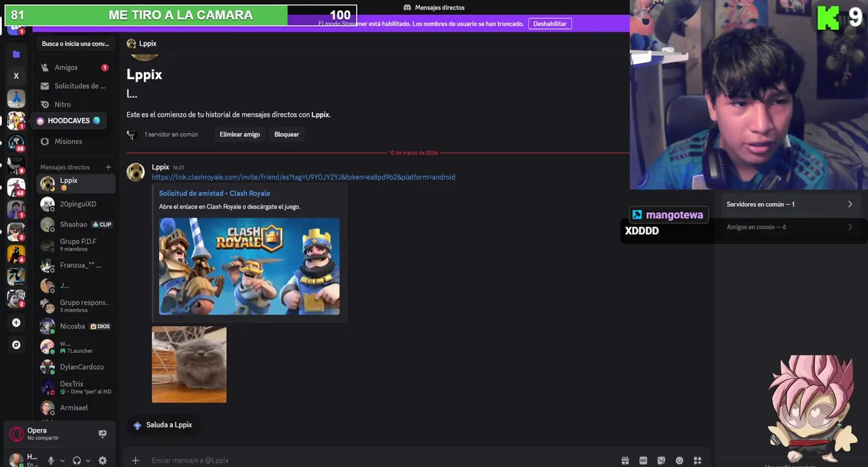Open Discover servers compass icon

click(16, 345)
